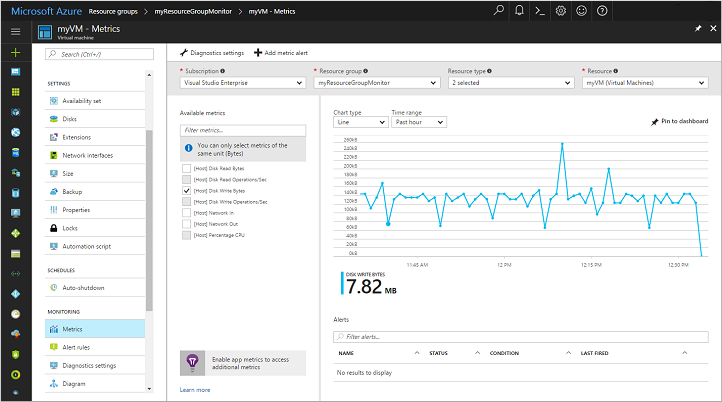Open the SQL databases icon in sidebar
The image size is (722, 402).
coord(15,152)
